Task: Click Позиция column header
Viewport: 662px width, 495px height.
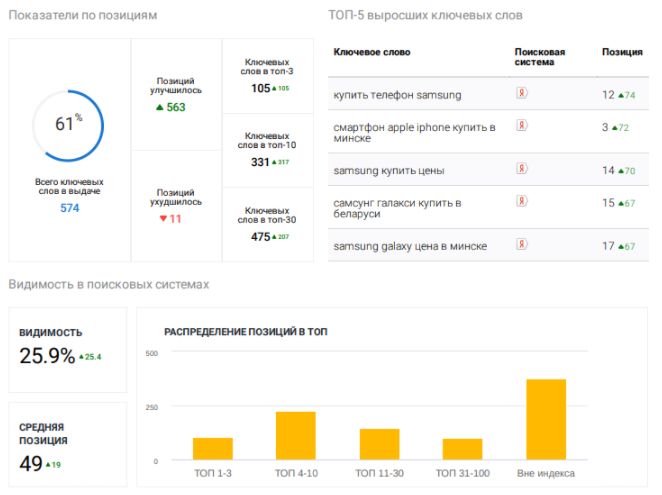Action: pos(622,52)
